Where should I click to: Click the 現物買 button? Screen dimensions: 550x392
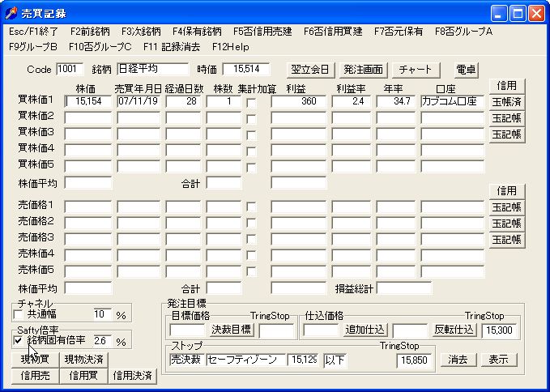tap(34, 359)
